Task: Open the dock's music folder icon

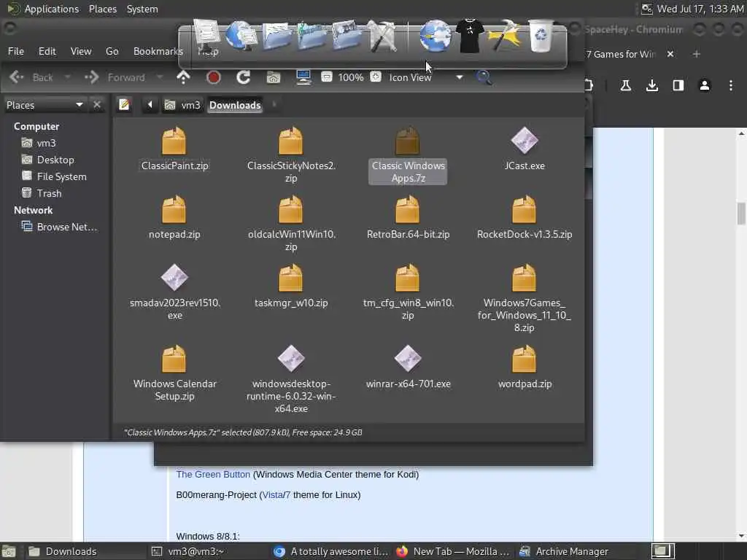Action: click(x=311, y=36)
